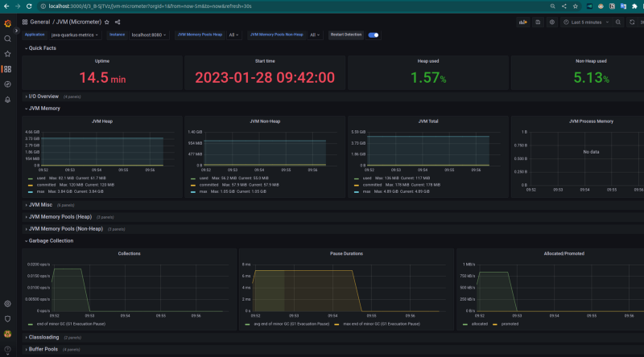This screenshot has width=644, height=357.
Task: Expand the I/O Overview row
Action: pos(42,96)
